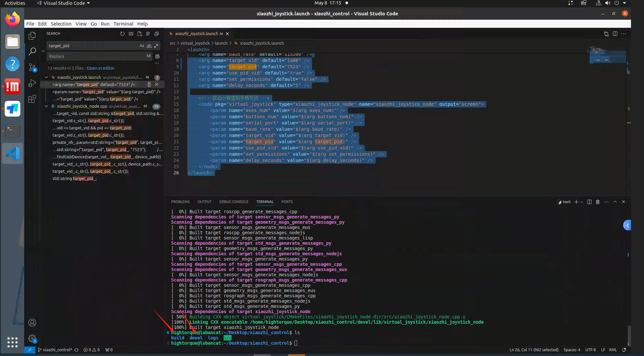This screenshot has width=644, height=356.
Task: Kill the terminal with trash icon
Action: (x=598, y=202)
